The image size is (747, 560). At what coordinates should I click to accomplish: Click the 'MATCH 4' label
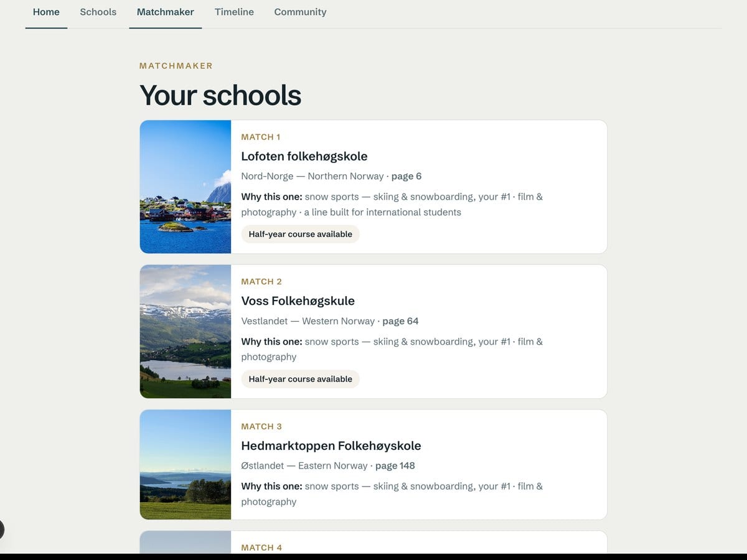coord(261,548)
